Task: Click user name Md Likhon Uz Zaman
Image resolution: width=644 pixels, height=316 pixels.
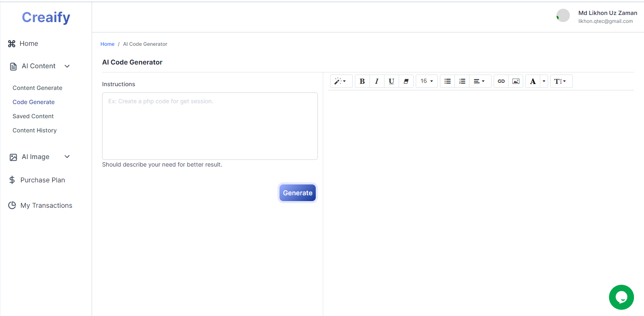Action: 608,13
